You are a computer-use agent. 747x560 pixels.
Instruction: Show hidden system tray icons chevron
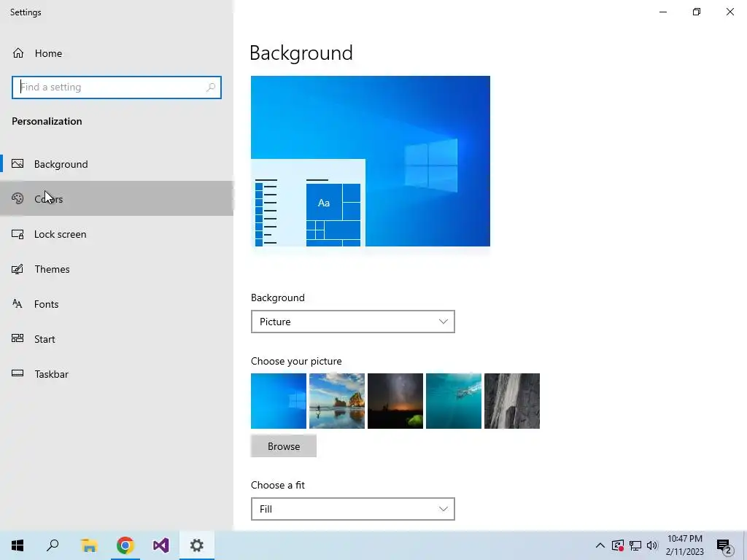tap(600, 545)
